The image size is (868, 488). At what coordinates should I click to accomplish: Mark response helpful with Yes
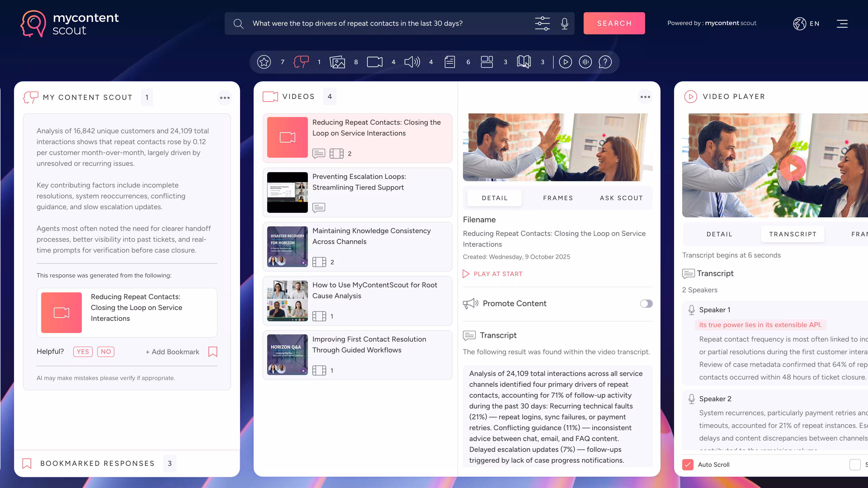(x=83, y=352)
